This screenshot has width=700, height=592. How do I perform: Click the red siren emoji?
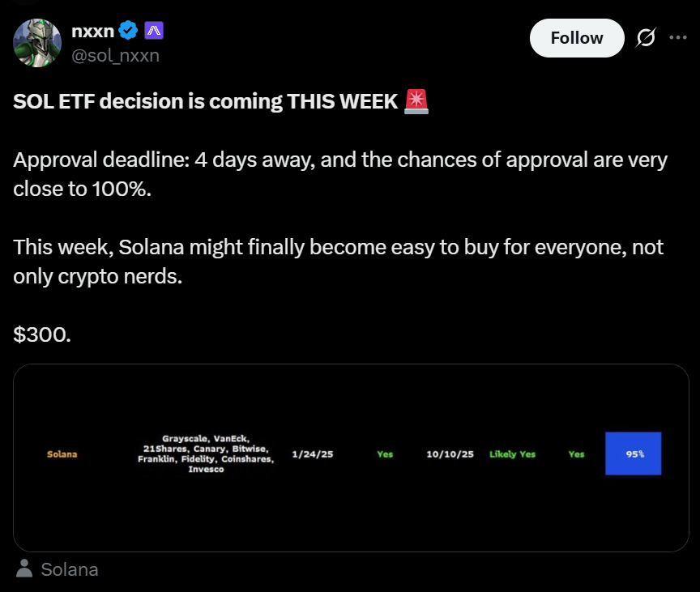point(416,102)
